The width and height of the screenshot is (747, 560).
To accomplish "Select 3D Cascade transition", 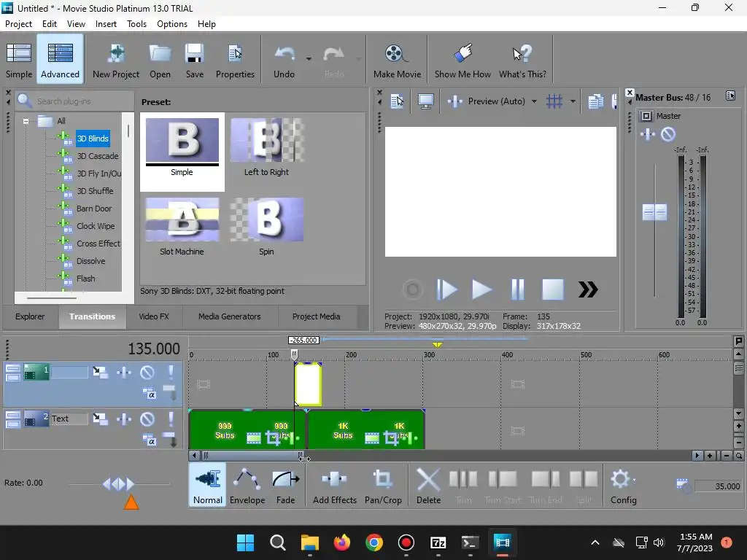I will pos(97,156).
